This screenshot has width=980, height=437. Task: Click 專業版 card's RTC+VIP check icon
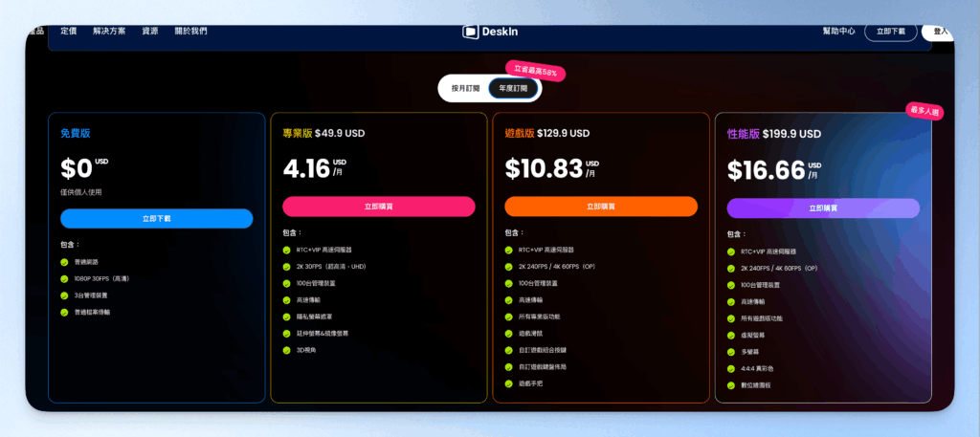tap(287, 250)
